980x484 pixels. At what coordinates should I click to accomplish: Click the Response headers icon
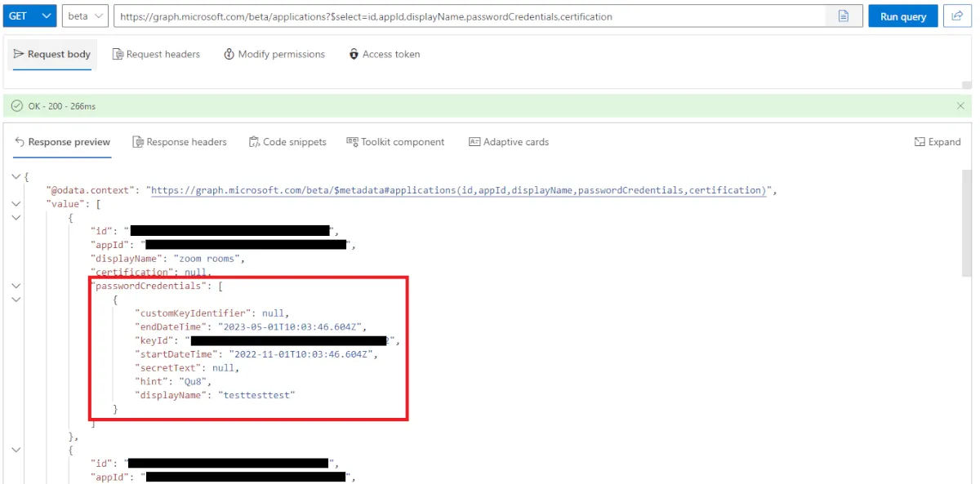click(138, 142)
